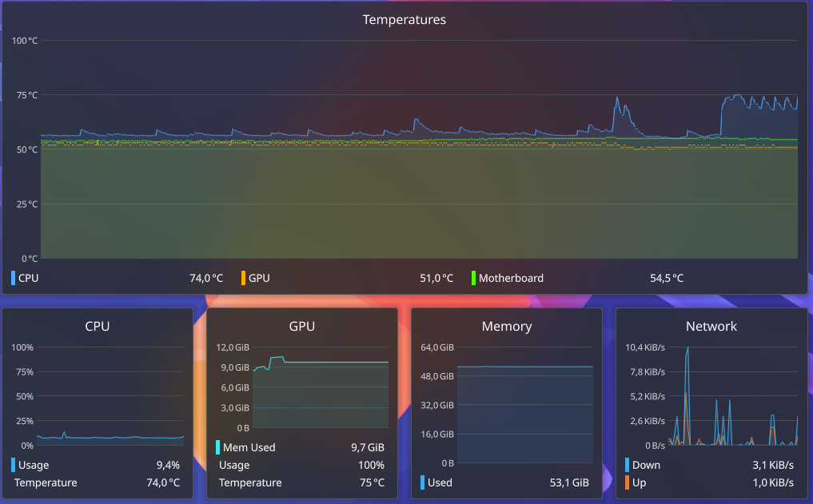Click the 64,0 GiB axis label in Memory widget

click(437, 347)
